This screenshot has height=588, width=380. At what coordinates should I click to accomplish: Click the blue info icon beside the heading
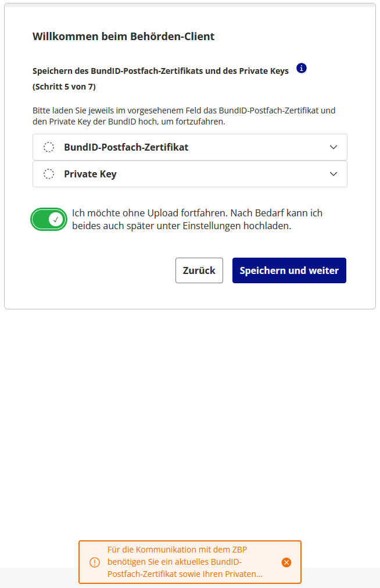point(301,69)
